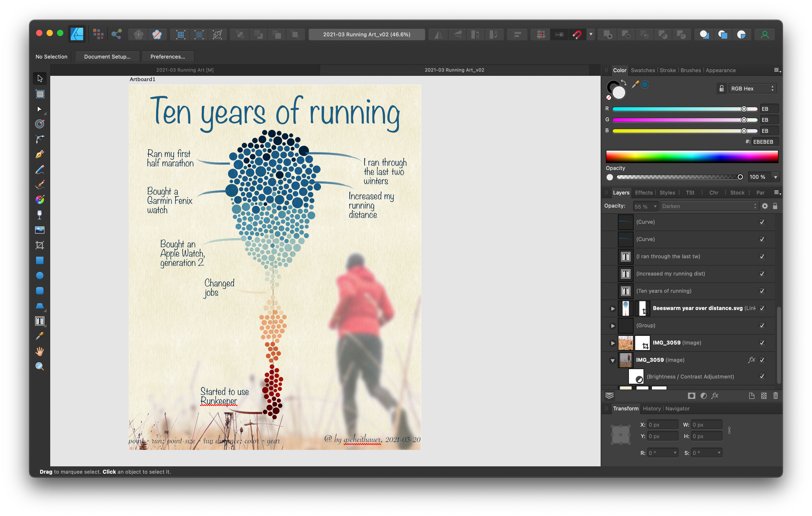The image size is (812, 516).
Task: Uncheck Brightness / Contrast Adjustment visibility
Action: point(762,376)
